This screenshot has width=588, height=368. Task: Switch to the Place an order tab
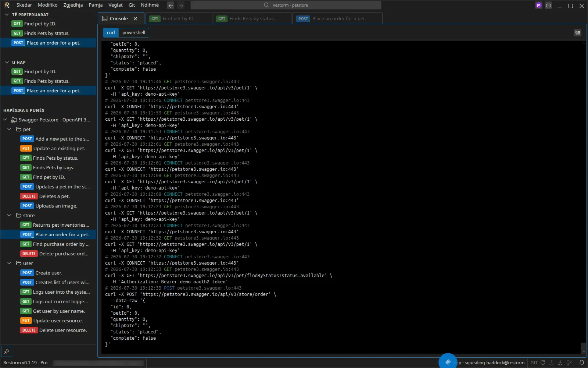tap(337, 18)
